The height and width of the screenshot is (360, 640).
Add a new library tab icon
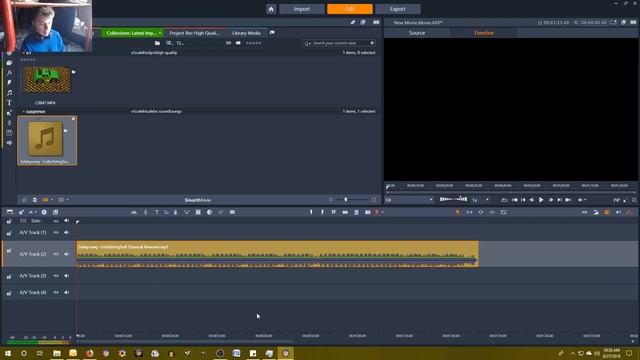(272, 33)
